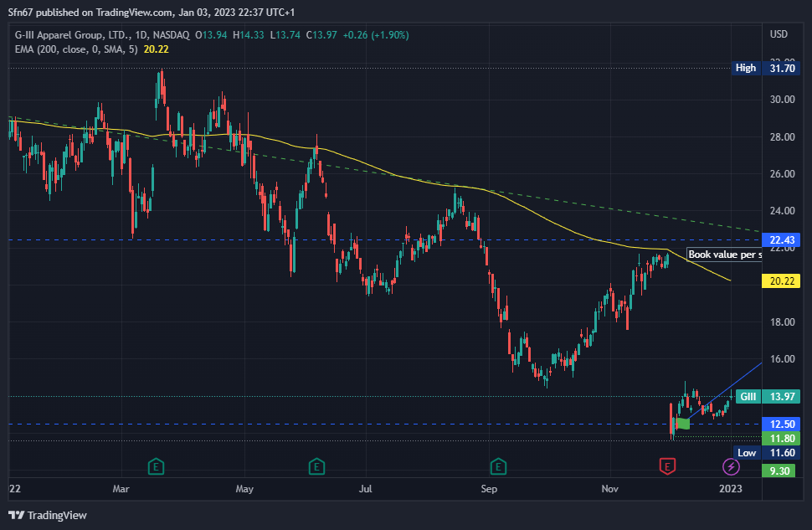Click the yellow EMA value label 20.22
Screen dimensions: 812x530
[x=781, y=281]
